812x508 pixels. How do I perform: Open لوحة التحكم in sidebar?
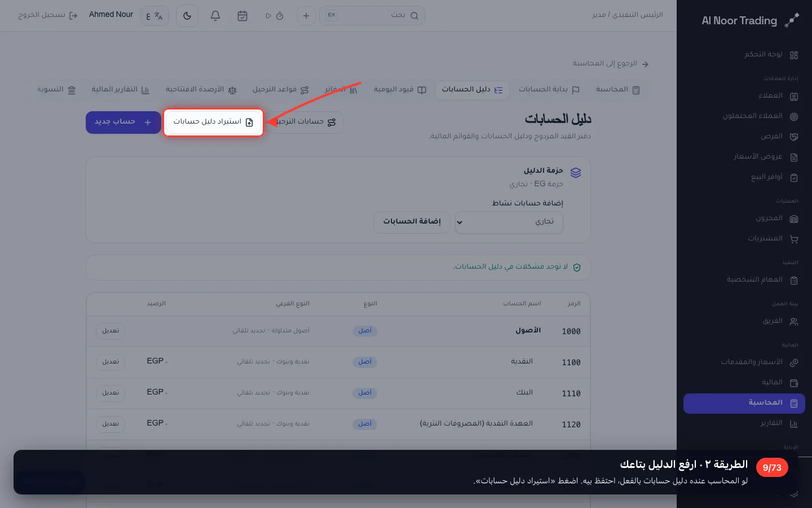(x=744, y=55)
